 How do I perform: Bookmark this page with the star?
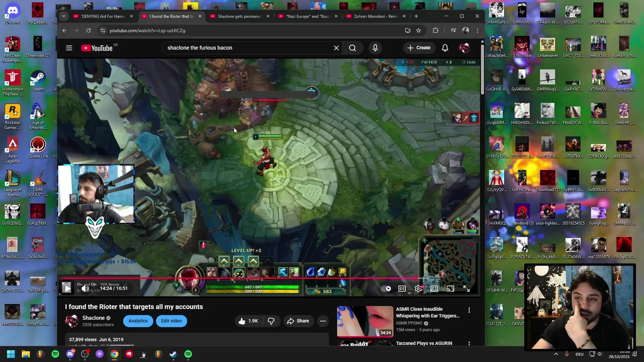pos(418,31)
